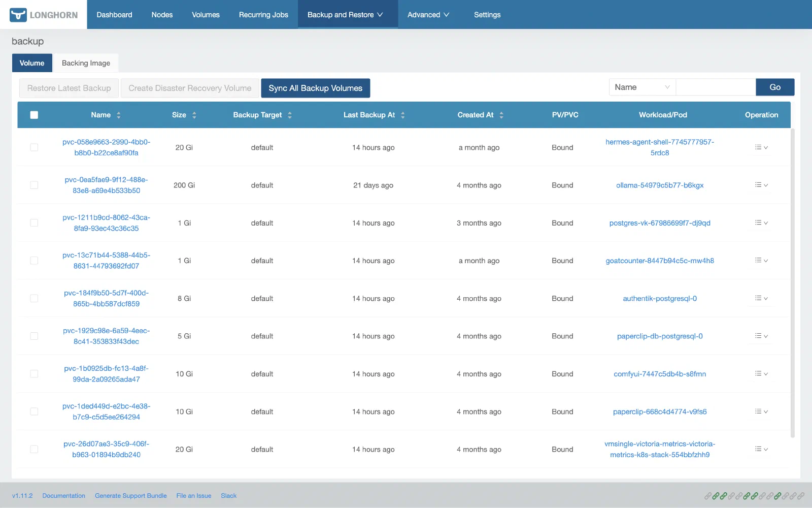Click the 200 Gi size cell
The height and width of the screenshot is (508, 812).
[184, 185]
